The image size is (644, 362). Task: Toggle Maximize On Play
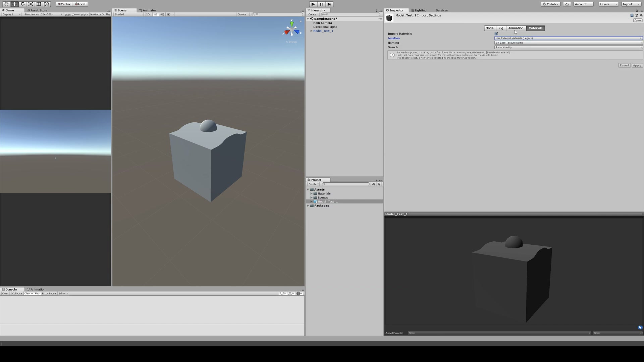100,14
